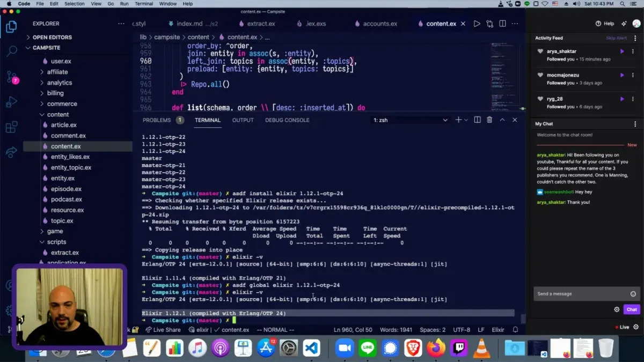Open the editor More Actions ellipsis
644x362 pixels.
tap(515, 24)
